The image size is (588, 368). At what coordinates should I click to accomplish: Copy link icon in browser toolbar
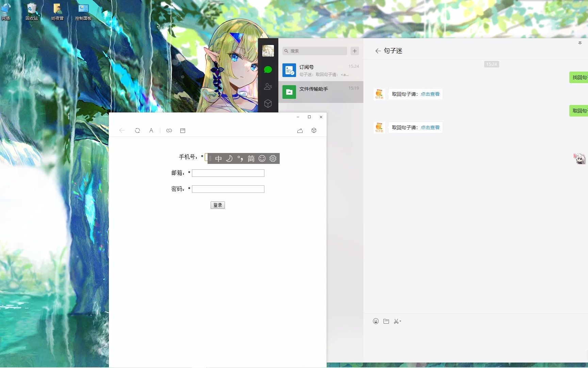(169, 131)
